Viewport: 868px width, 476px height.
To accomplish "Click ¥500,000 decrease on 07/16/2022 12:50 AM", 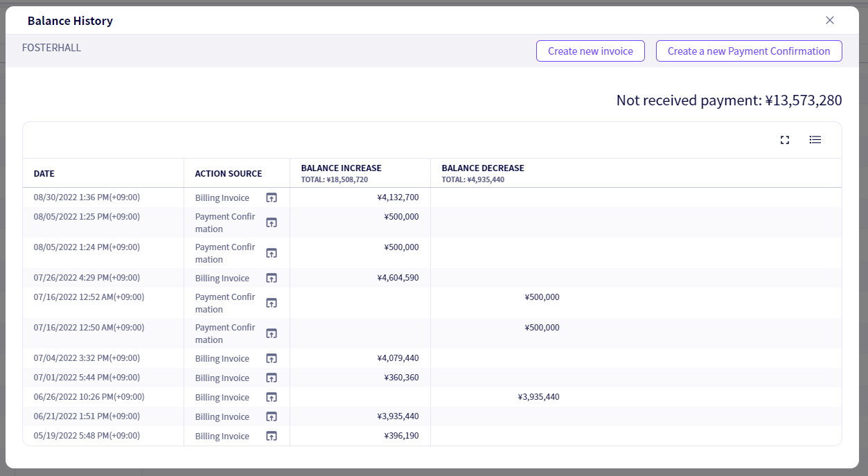I will (x=542, y=328).
